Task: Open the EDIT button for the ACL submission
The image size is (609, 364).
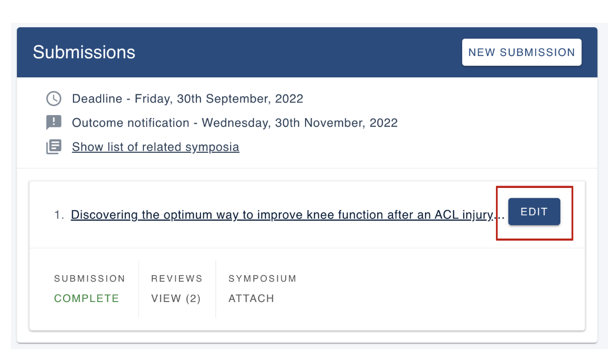Action: coord(534,212)
